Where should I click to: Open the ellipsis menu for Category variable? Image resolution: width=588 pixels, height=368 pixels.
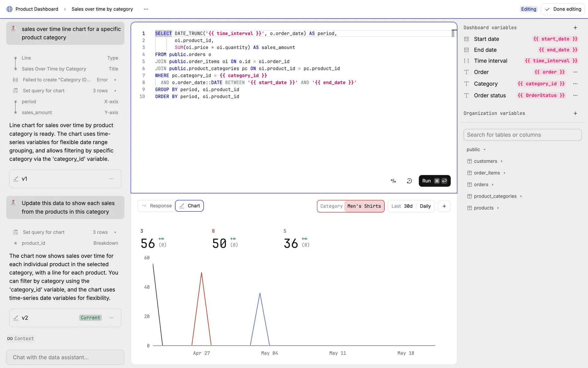pos(575,84)
